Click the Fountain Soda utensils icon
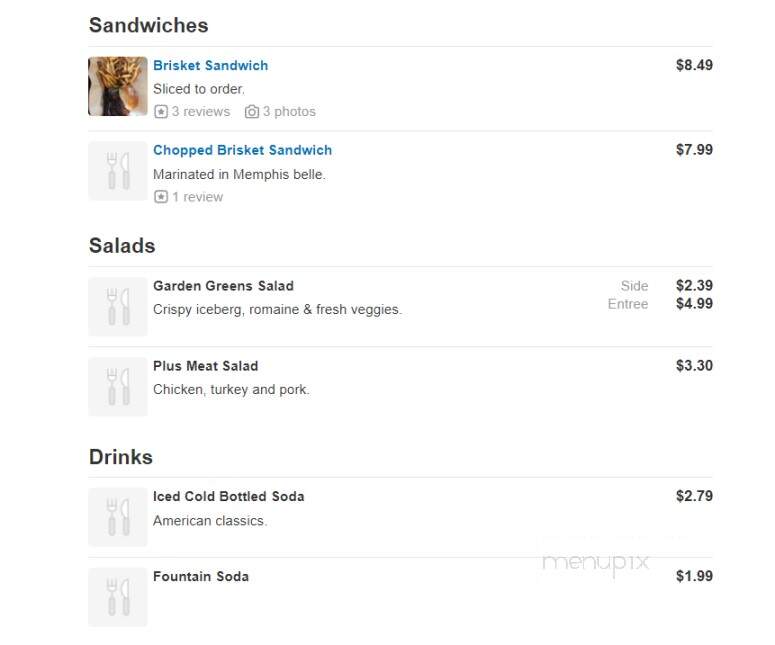 [118, 597]
